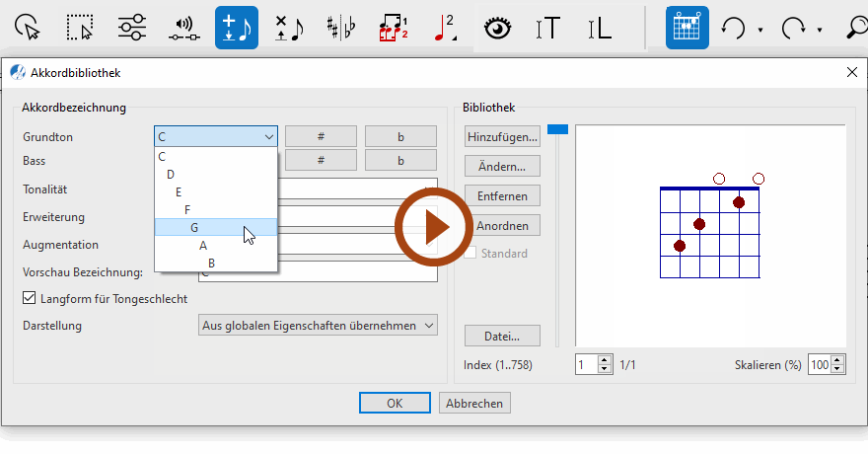The width and height of the screenshot is (868, 454).
Task: Select the insert note tool
Action: [237, 28]
